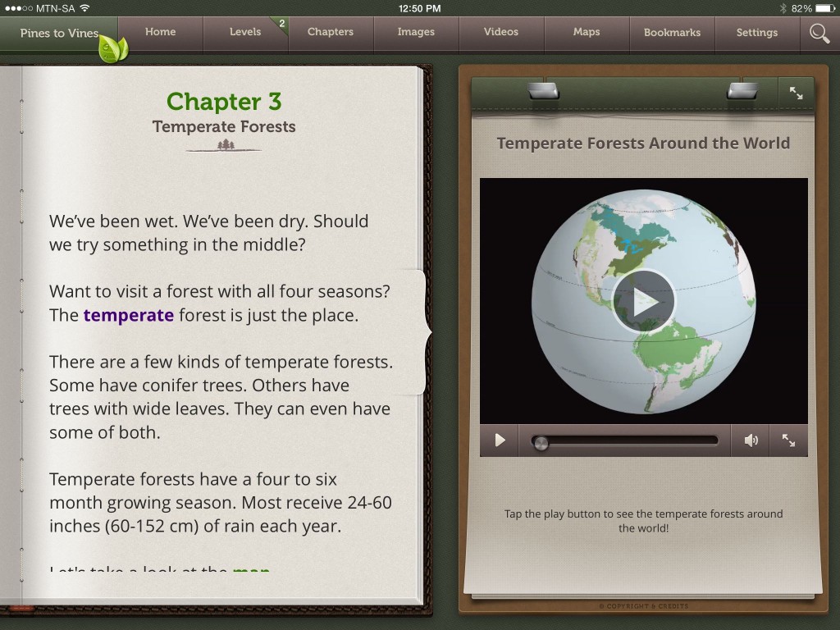The height and width of the screenshot is (630, 840).
Task: Switch to the Images tab
Action: tap(416, 32)
